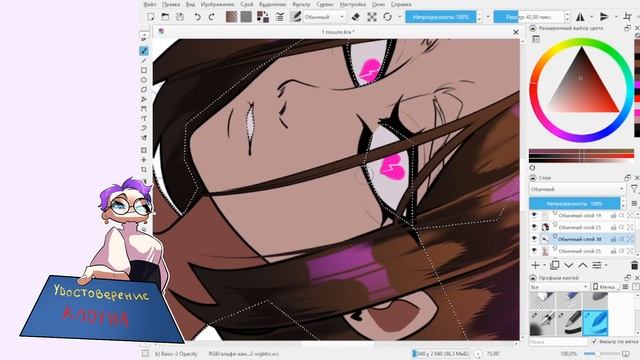Image resolution: width=640 pixels, height=360 pixels.
Task: Toggle 'Фильтр по метке' checkbox
Action: pos(594,341)
